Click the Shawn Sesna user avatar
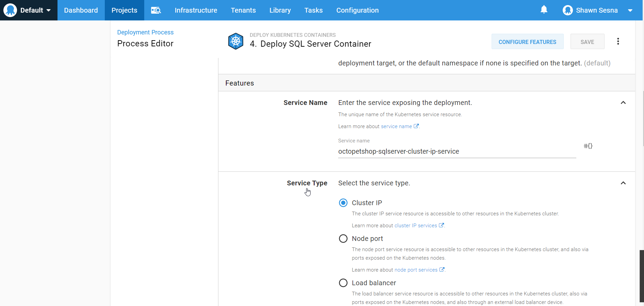This screenshot has height=306, width=644. [x=567, y=10]
